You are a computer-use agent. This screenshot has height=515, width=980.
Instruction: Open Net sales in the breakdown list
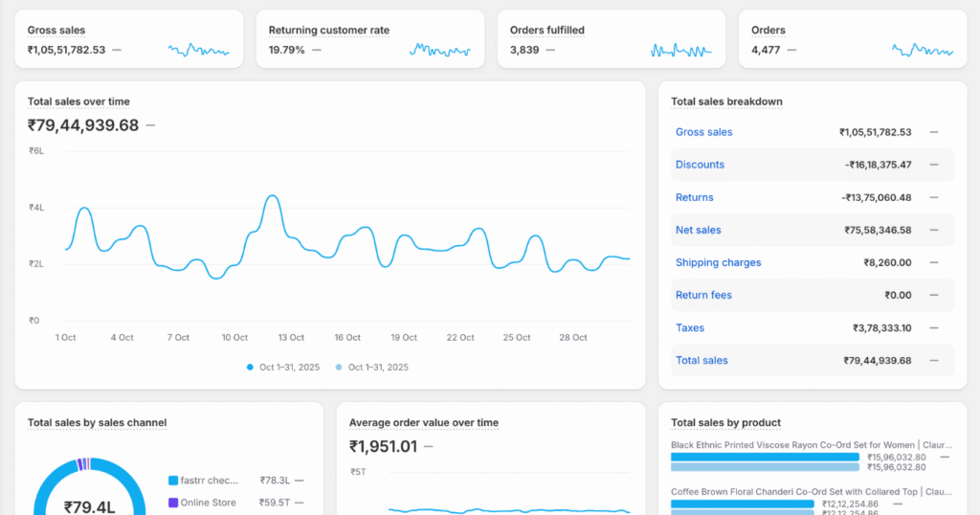698,230
